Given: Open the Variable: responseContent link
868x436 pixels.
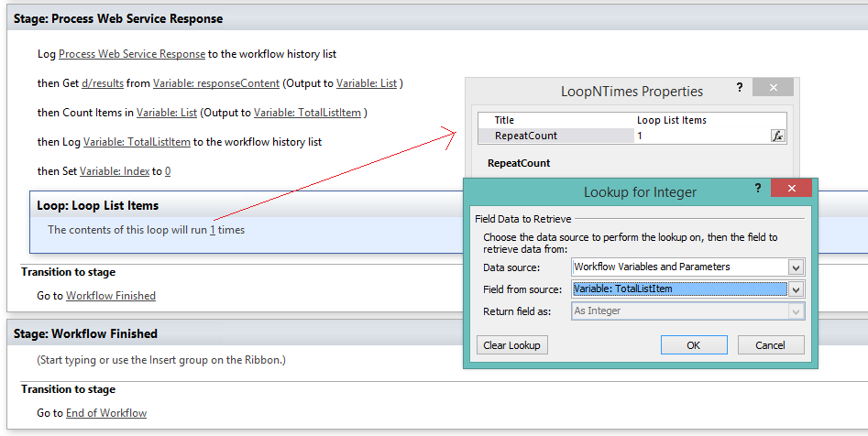Looking at the screenshot, I should (216, 83).
